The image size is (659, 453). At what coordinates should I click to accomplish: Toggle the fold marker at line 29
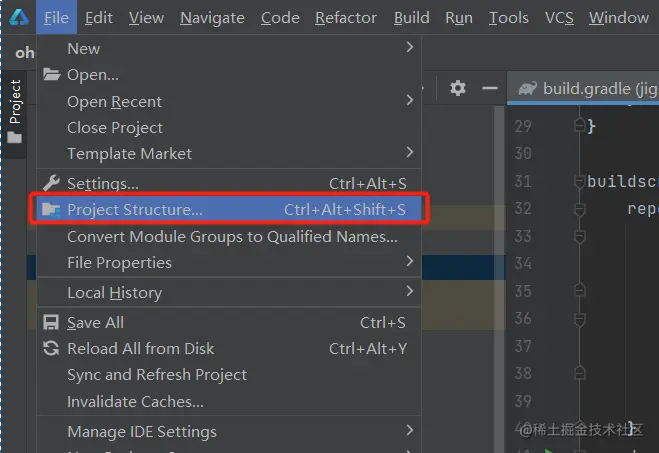pos(579,127)
